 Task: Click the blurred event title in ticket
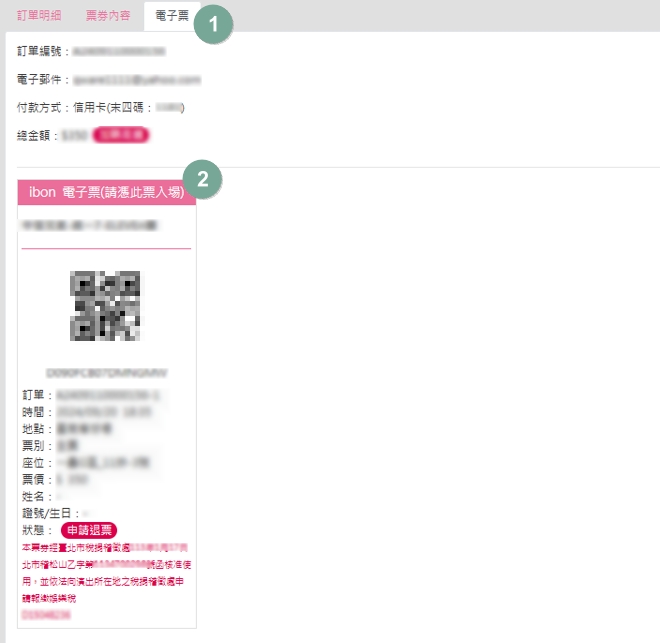click(x=90, y=226)
